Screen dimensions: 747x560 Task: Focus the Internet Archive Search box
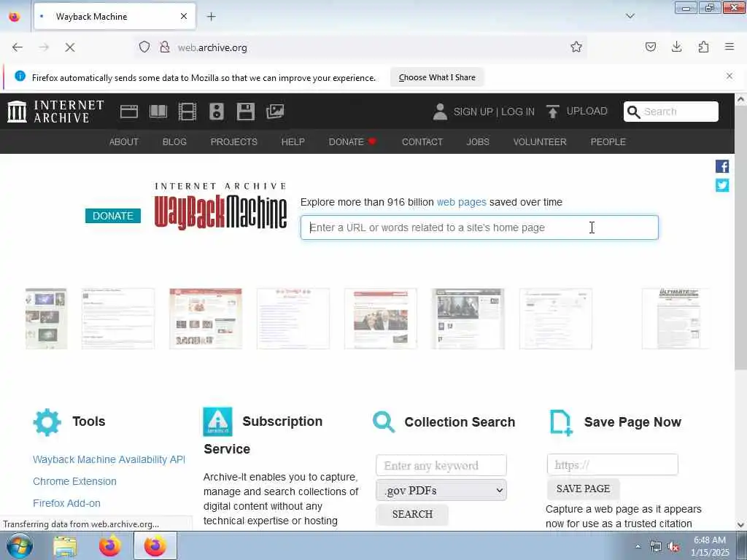click(x=671, y=112)
